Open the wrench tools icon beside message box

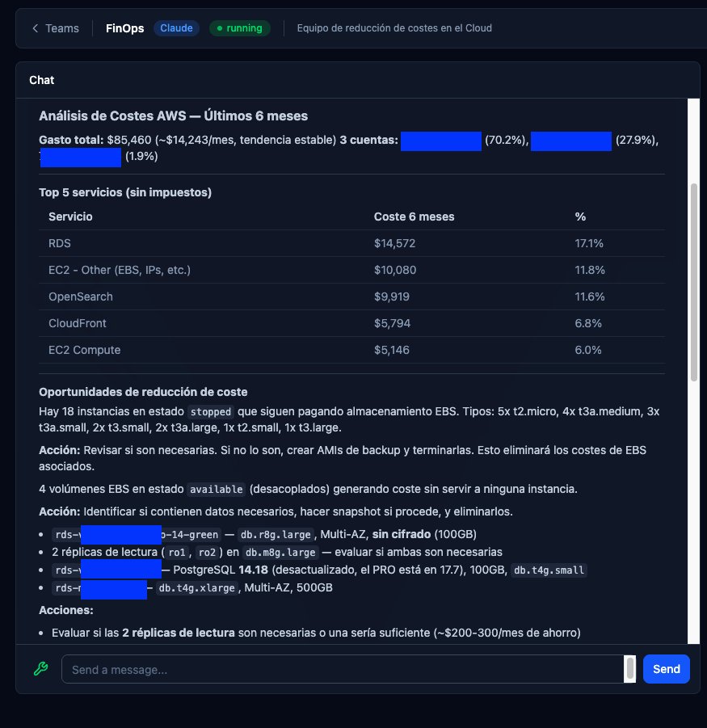tap(41, 668)
